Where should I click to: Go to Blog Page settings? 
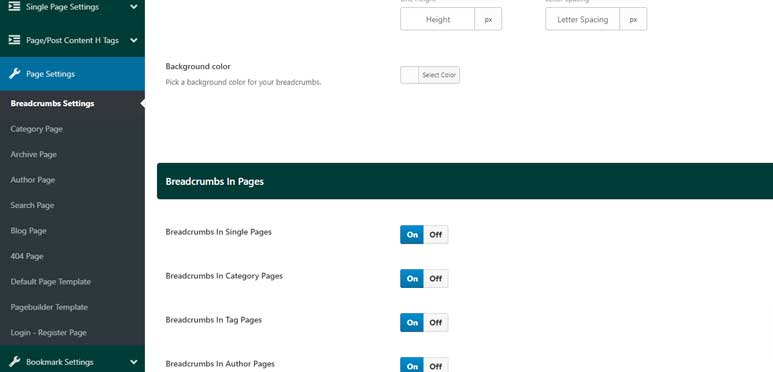click(28, 231)
